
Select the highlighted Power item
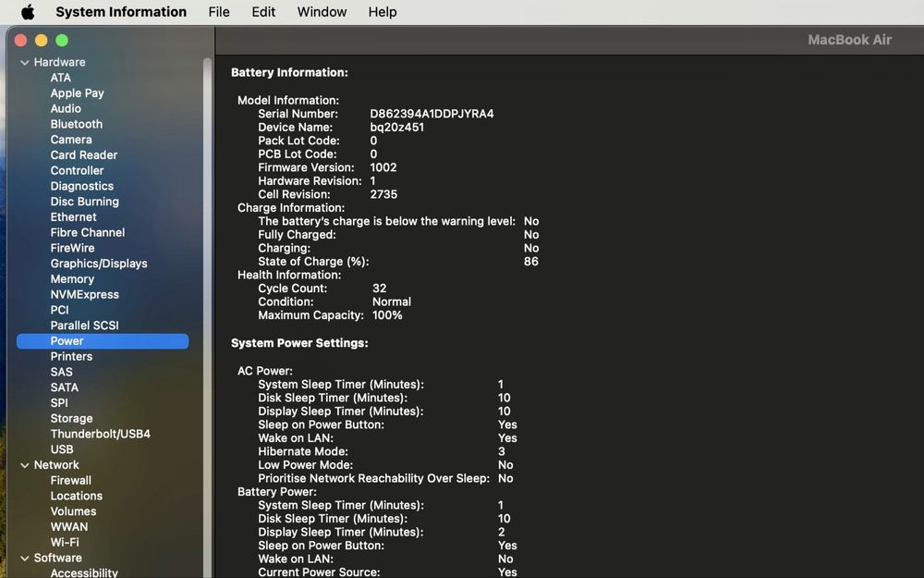pos(103,341)
